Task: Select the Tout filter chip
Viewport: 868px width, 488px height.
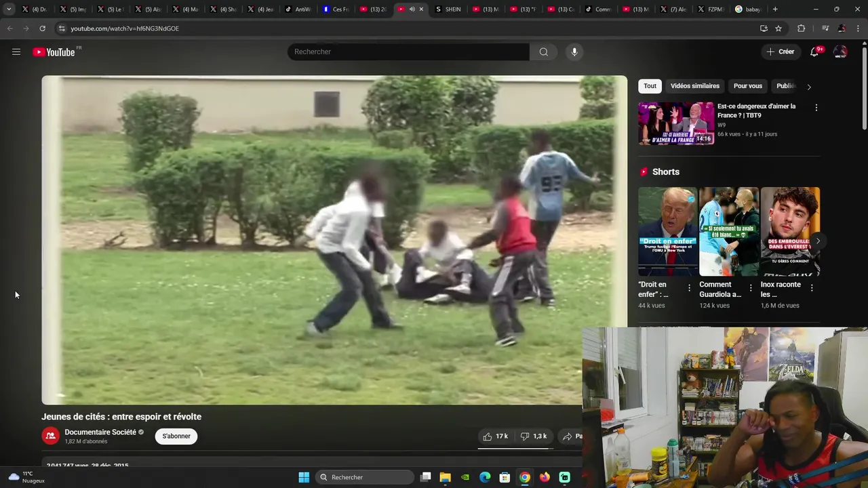Action: tap(650, 86)
